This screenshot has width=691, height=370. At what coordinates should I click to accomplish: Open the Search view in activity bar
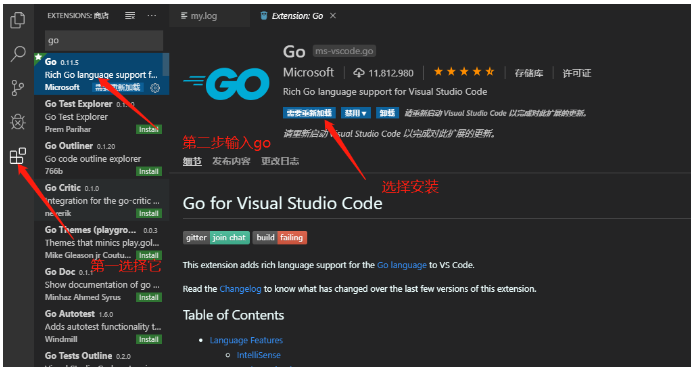18,53
